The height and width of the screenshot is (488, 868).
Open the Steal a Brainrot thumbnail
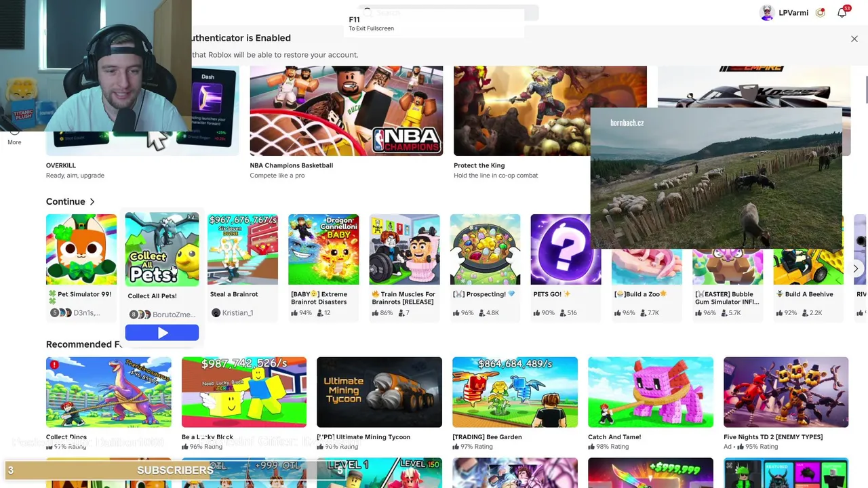[x=243, y=249]
